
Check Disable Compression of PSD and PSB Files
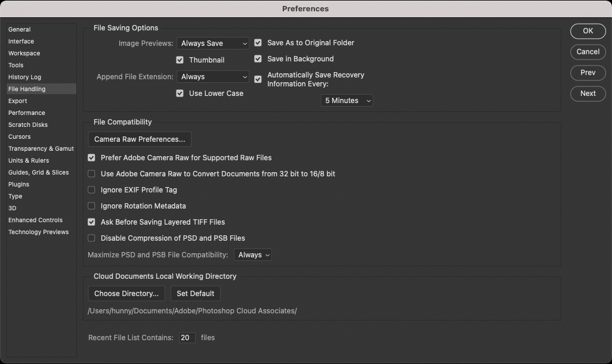(x=91, y=238)
